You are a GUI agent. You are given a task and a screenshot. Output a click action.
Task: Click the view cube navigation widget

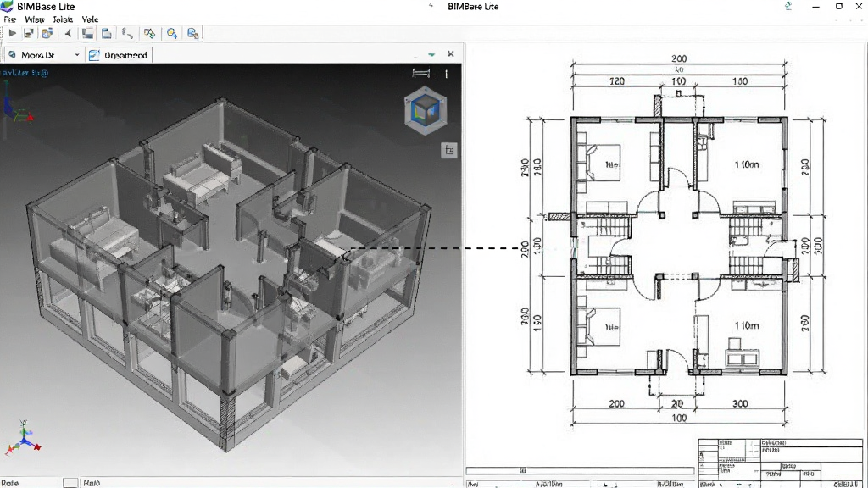click(x=426, y=111)
